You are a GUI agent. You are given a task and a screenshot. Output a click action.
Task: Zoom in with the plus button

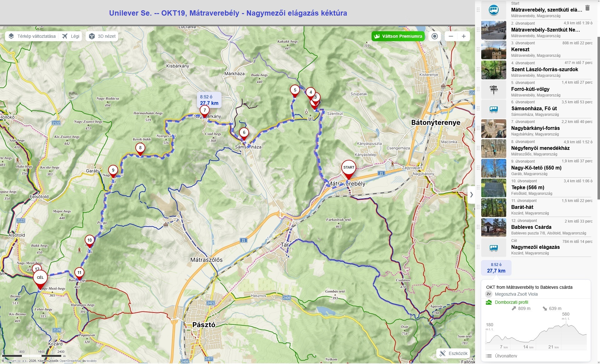pos(464,36)
